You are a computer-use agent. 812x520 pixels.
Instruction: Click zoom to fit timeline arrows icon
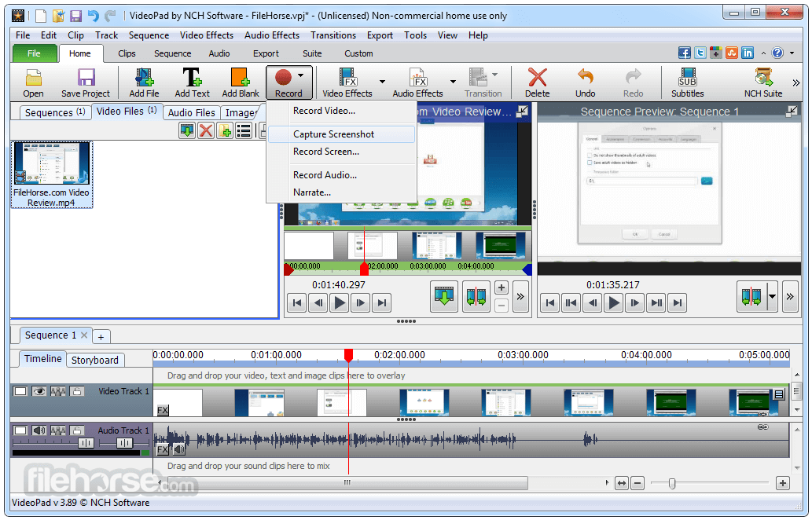pyautogui.click(x=622, y=483)
